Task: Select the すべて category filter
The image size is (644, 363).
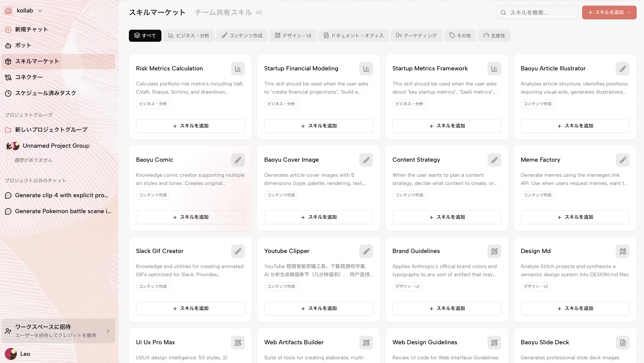Action: tap(145, 36)
